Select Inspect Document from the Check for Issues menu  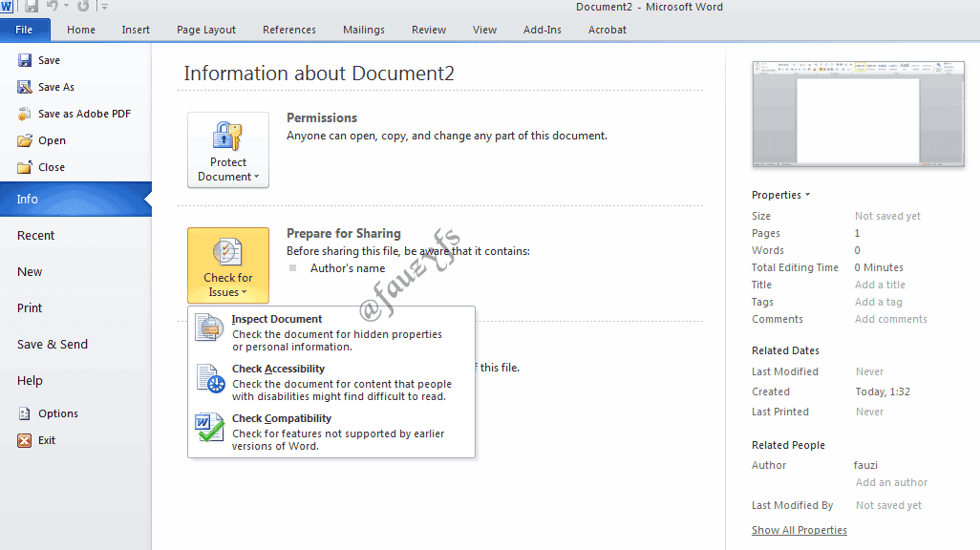click(x=277, y=319)
